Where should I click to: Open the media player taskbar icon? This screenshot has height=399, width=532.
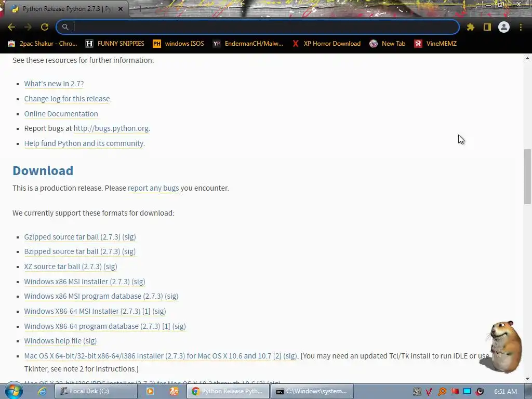[x=150, y=391]
